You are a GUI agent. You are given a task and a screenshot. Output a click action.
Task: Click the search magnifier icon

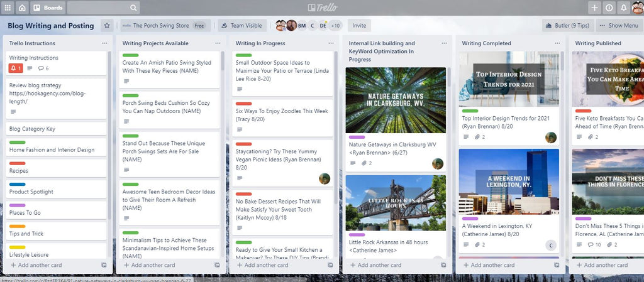134,8
